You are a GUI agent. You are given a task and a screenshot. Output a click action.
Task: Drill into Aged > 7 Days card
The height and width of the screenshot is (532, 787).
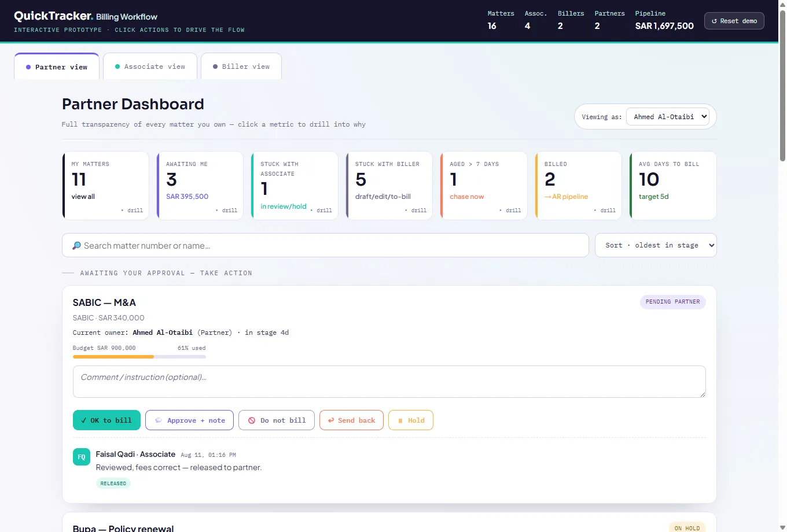coord(484,186)
